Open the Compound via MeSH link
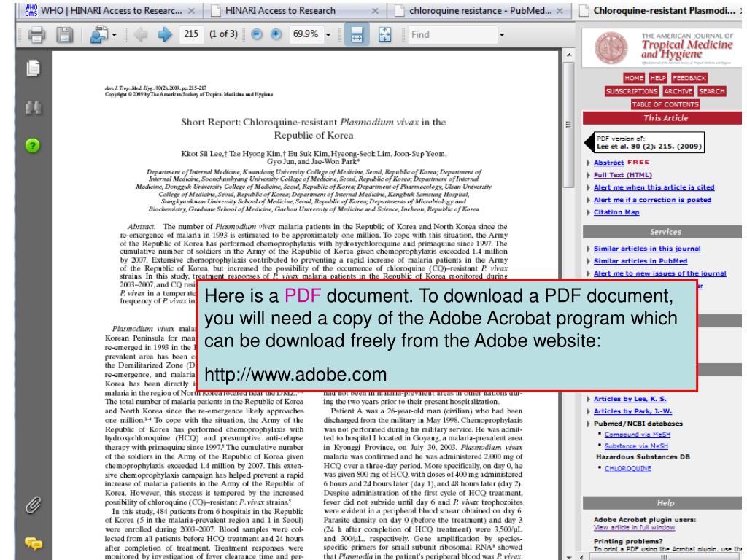The width and height of the screenshot is (747, 560). pos(638,435)
